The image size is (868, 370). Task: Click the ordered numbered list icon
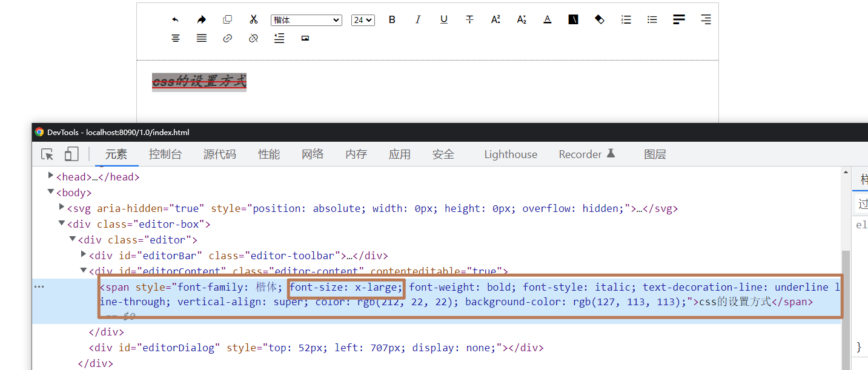click(626, 19)
